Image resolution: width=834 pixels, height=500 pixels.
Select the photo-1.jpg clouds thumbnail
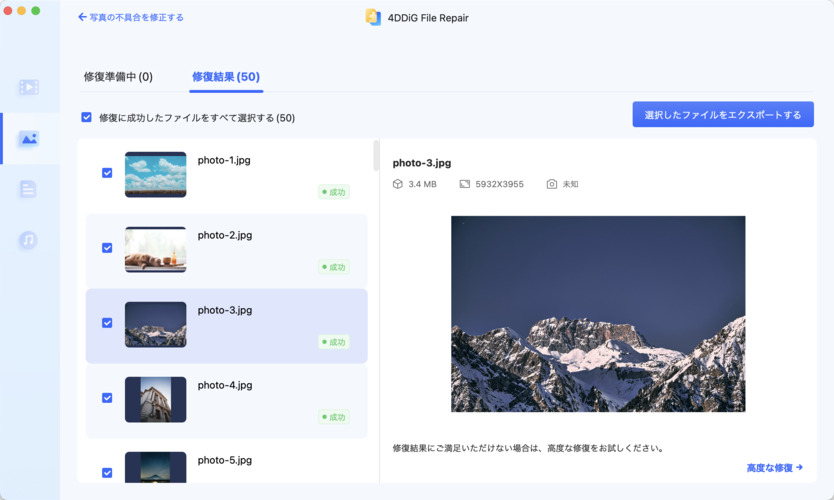[155, 174]
